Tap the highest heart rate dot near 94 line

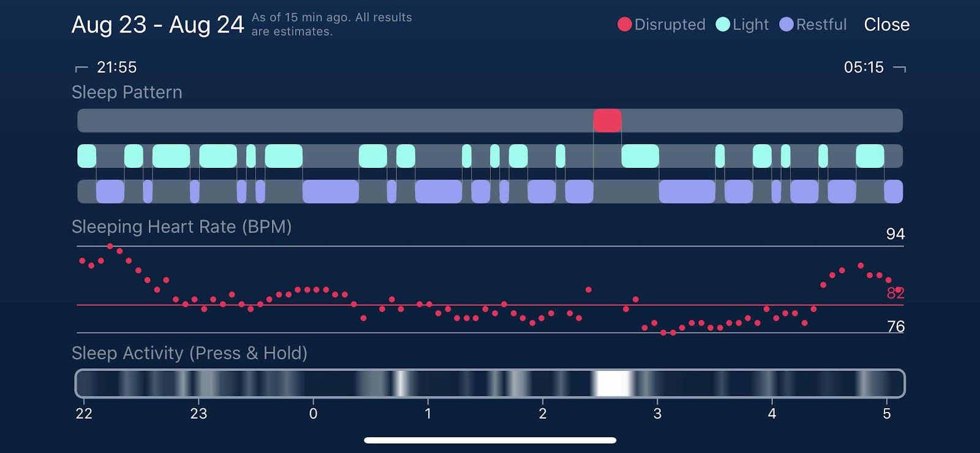[110, 246]
